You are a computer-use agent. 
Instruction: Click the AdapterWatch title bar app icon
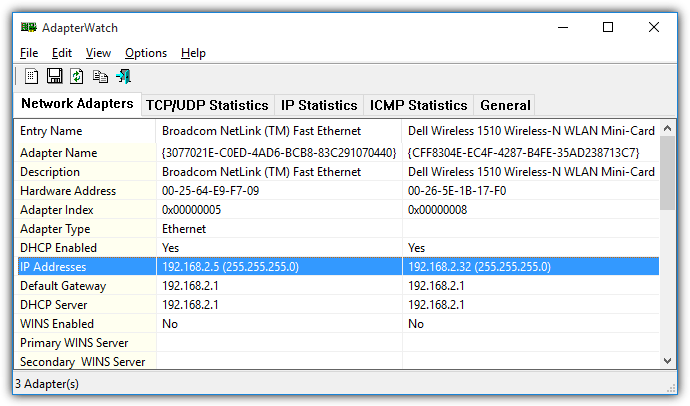pos(29,27)
